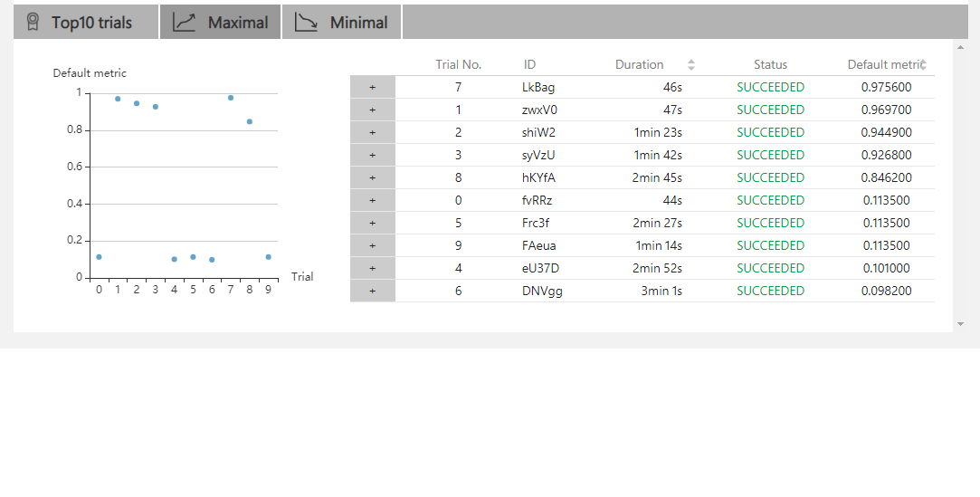
Task: Click the scrollbar up arrow
Action: coord(960,47)
